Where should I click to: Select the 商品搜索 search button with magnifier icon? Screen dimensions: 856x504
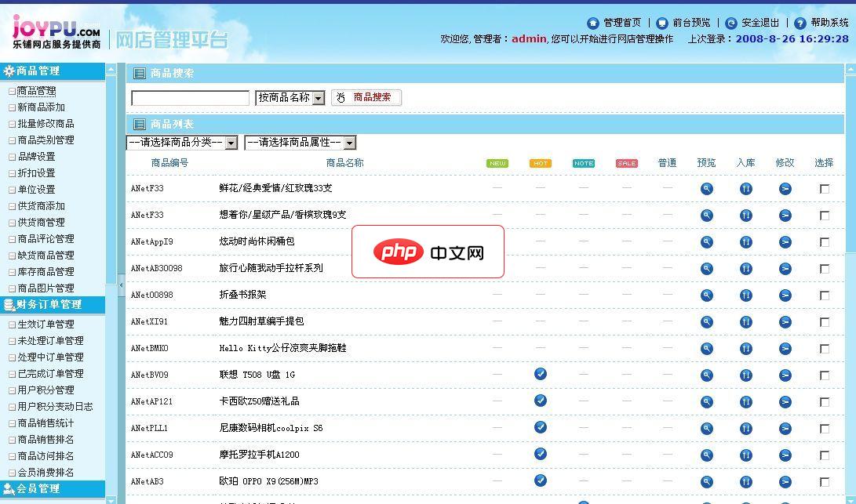pos(366,97)
